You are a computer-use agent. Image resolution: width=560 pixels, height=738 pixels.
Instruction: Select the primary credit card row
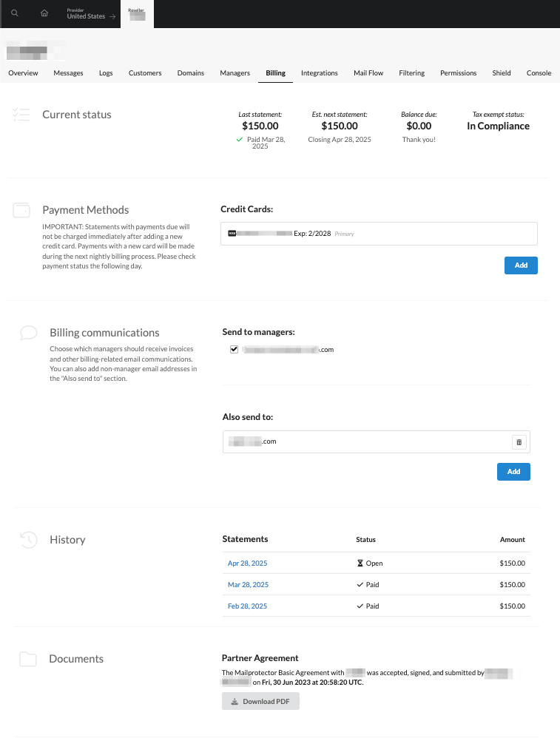coord(379,234)
